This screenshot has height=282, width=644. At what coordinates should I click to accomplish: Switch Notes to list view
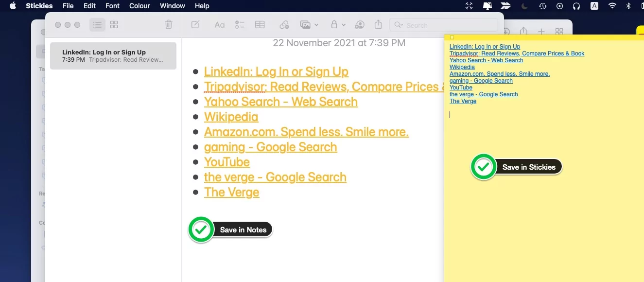point(97,24)
